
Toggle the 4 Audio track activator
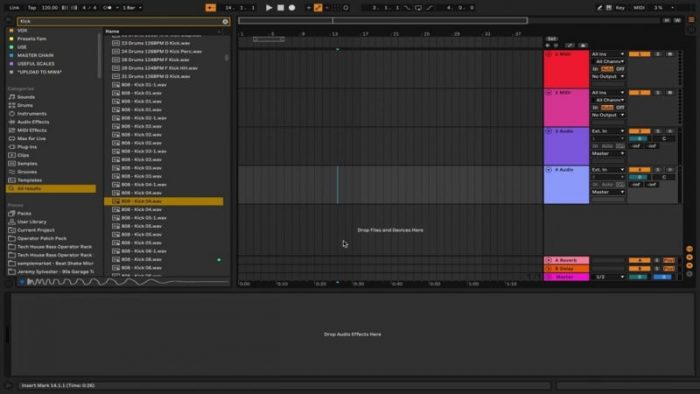point(639,170)
